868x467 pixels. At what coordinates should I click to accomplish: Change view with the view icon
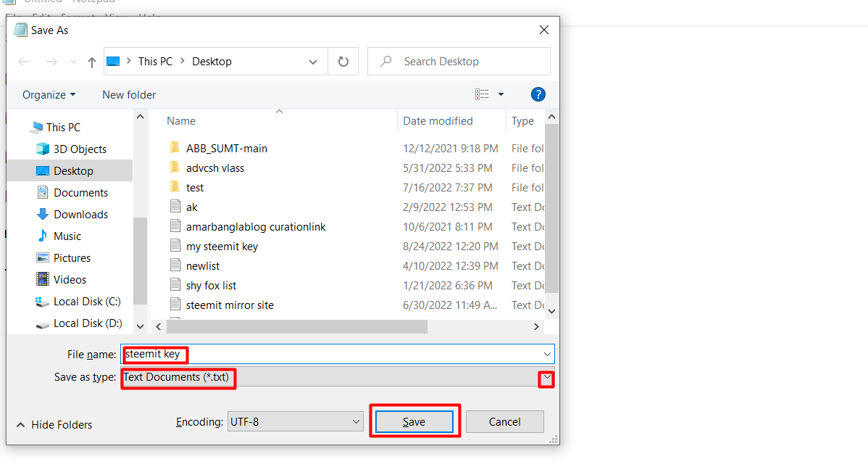click(482, 95)
